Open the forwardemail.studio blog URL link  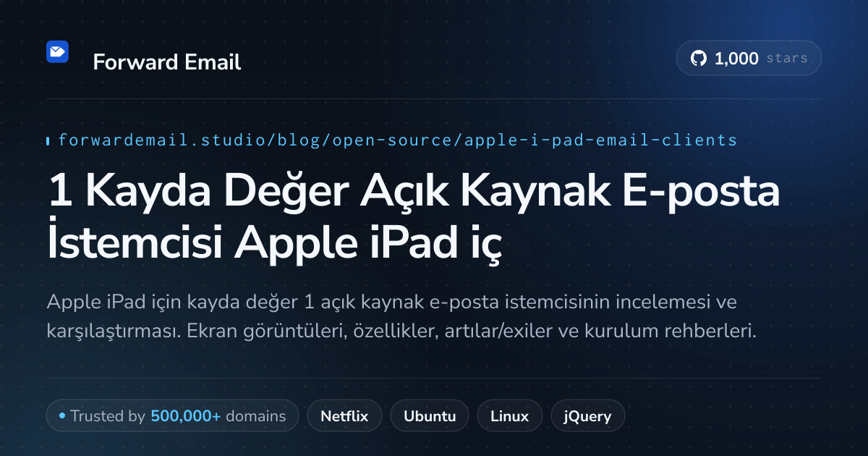[x=397, y=140]
